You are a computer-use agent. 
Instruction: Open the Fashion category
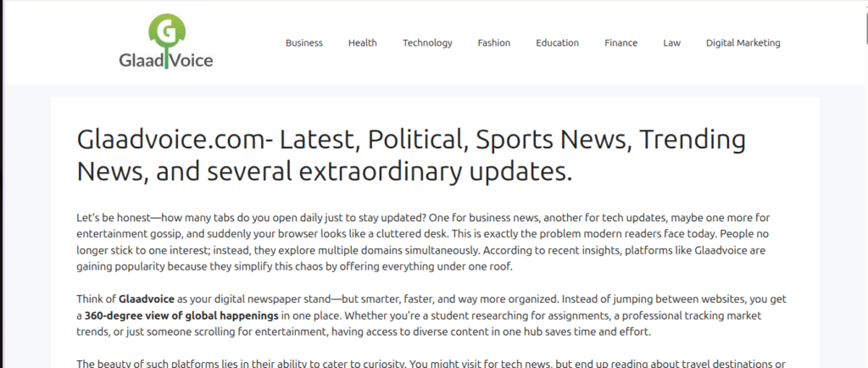tap(494, 42)
